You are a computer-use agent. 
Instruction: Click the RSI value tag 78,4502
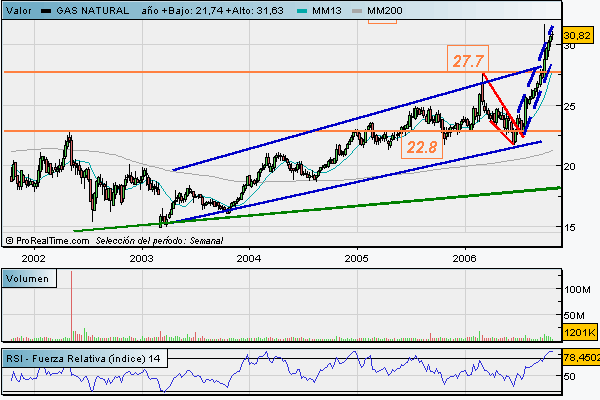pyautogui.click(x=581, y=358)
